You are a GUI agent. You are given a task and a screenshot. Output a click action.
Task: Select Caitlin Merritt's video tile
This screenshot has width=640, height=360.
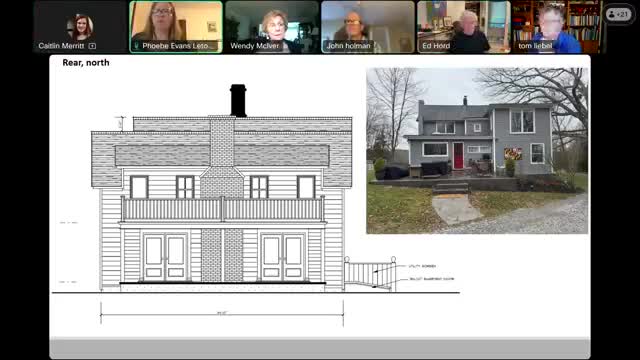[80, 27]
